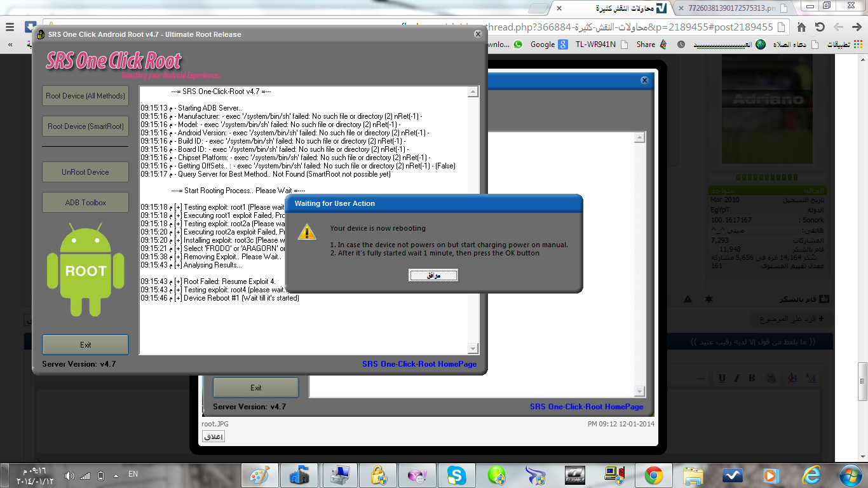
Task: Click the warning icon in the dialog
Action: click(308, 232)
